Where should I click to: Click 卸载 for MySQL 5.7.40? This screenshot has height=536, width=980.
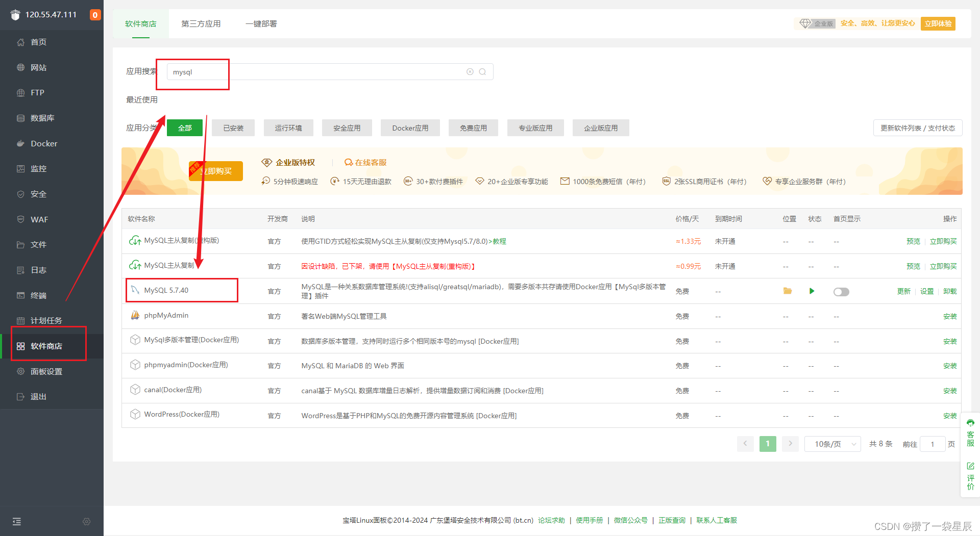950,291
